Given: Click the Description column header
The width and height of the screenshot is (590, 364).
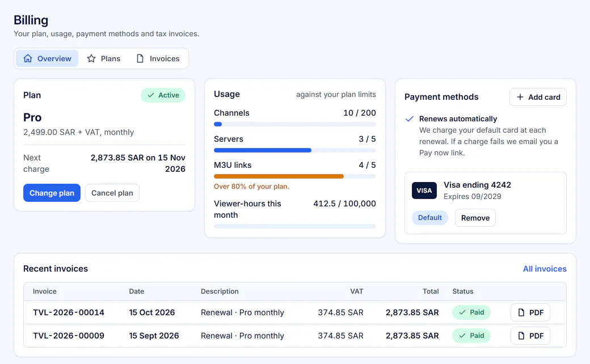Looking at the screenshot, I should pyautogui.click(x=220, y=291).
